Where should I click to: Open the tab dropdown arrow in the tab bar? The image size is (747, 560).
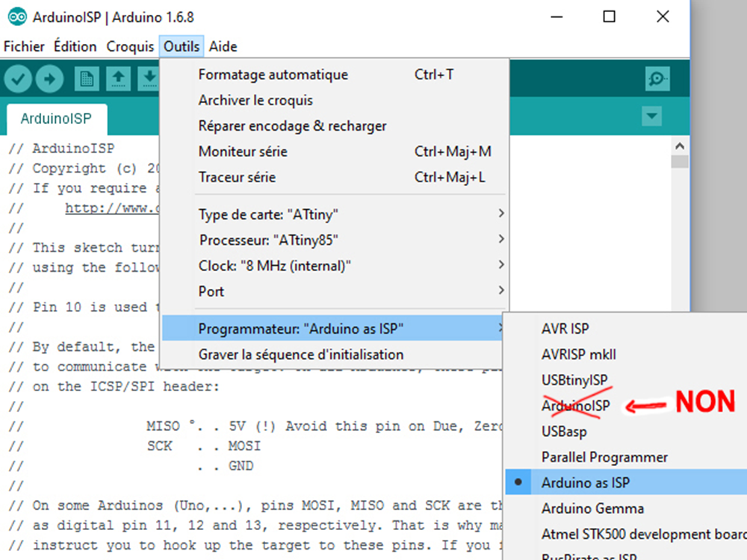(x=651, y=116)
